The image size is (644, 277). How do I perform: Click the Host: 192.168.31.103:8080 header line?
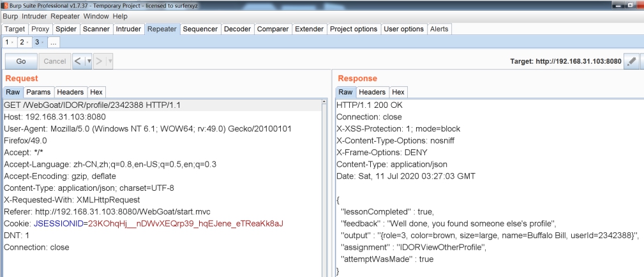pyautogui.click(x=55, y=117)
